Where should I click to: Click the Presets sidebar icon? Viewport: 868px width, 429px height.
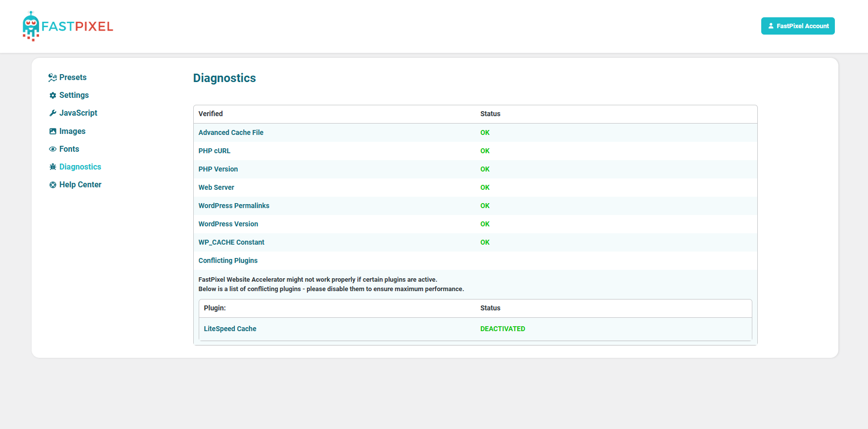point(52,78)
